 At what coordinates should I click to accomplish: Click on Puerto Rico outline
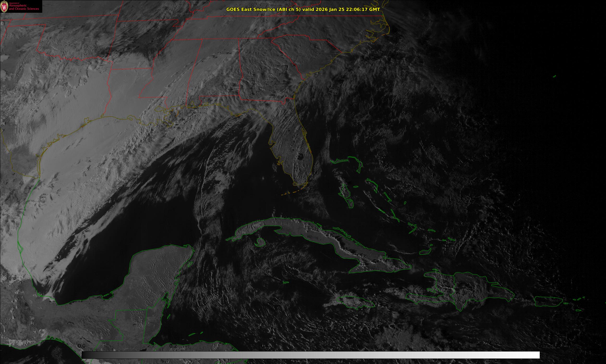(548, 301)
